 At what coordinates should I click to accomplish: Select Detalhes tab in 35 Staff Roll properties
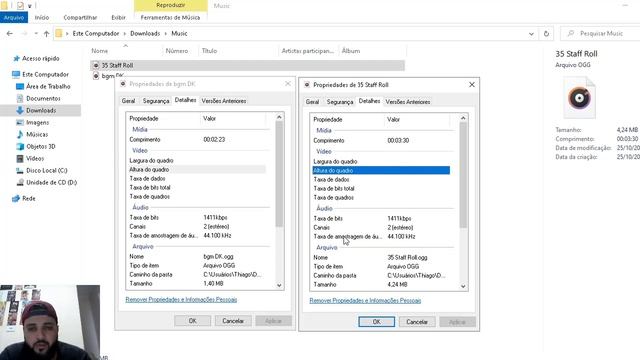[369, 101]
